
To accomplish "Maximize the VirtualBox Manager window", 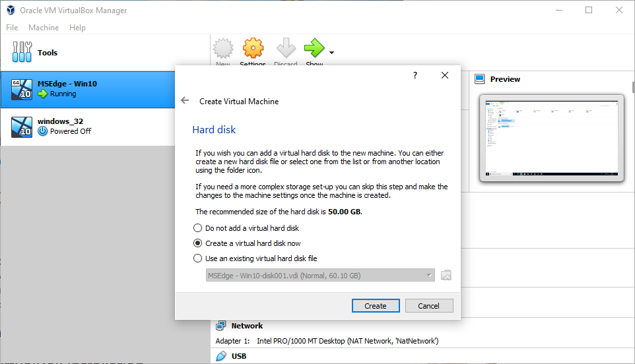I will (x=589, y=10).
